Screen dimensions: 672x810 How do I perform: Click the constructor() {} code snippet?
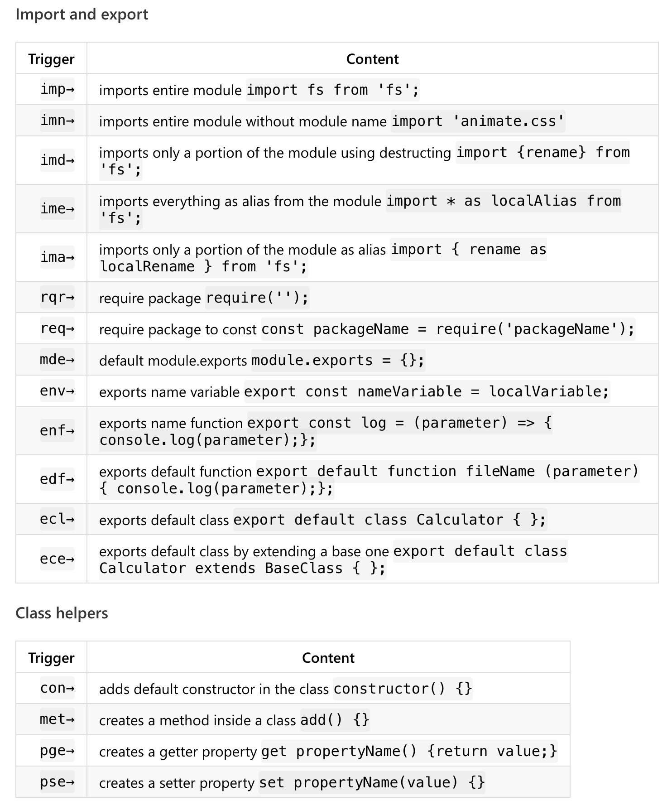coord(403,689)
